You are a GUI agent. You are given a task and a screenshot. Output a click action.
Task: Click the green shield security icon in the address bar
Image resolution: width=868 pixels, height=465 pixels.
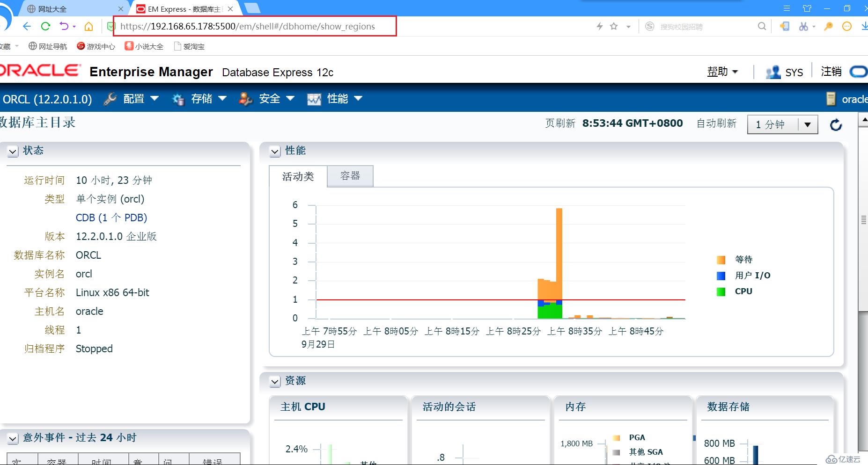click(x=111, y=26)
